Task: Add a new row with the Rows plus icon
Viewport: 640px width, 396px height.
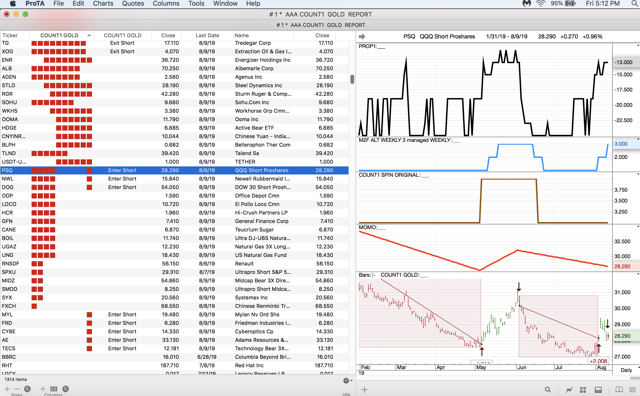Action: [7, 389]
